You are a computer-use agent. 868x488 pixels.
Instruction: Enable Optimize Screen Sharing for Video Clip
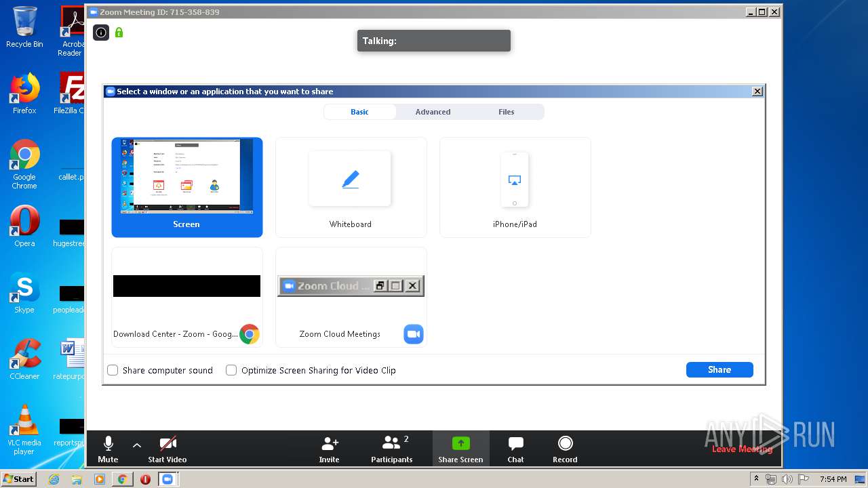(x=231, y=370)
